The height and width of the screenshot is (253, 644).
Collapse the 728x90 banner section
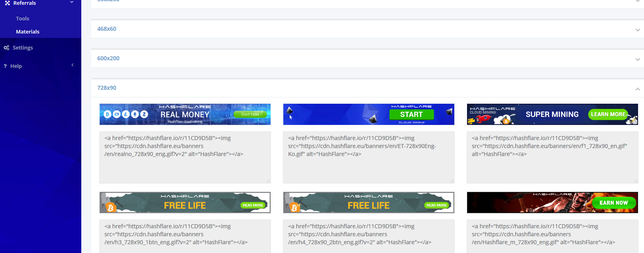pyautogui.click(x=367, y=88)
